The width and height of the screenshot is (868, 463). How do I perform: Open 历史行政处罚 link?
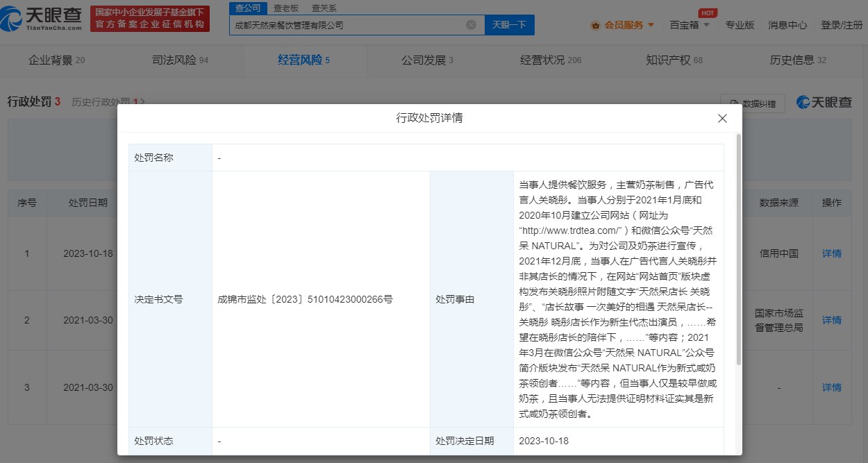[108, 102]
